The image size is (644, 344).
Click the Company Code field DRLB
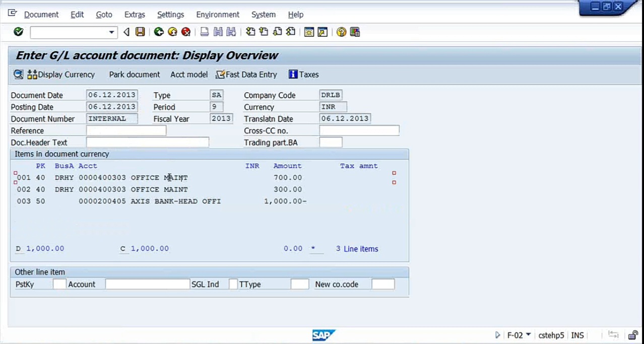pos(331,95)
